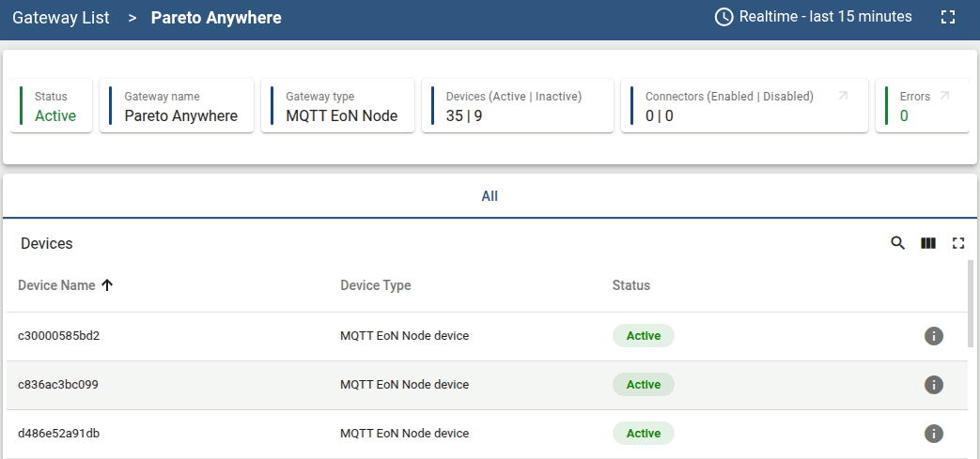Select device row d486e52a91db
Screen dimensions: 980x459
487,434
